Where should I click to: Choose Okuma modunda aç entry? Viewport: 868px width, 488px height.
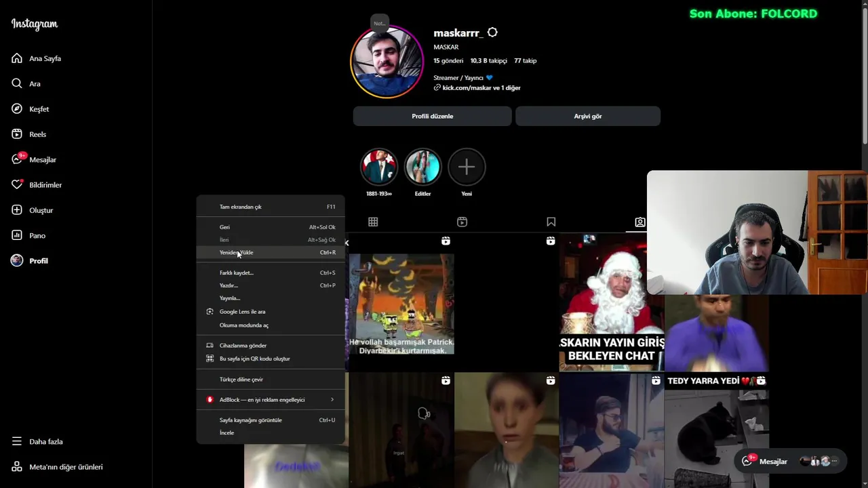click(x=271, y=325)
